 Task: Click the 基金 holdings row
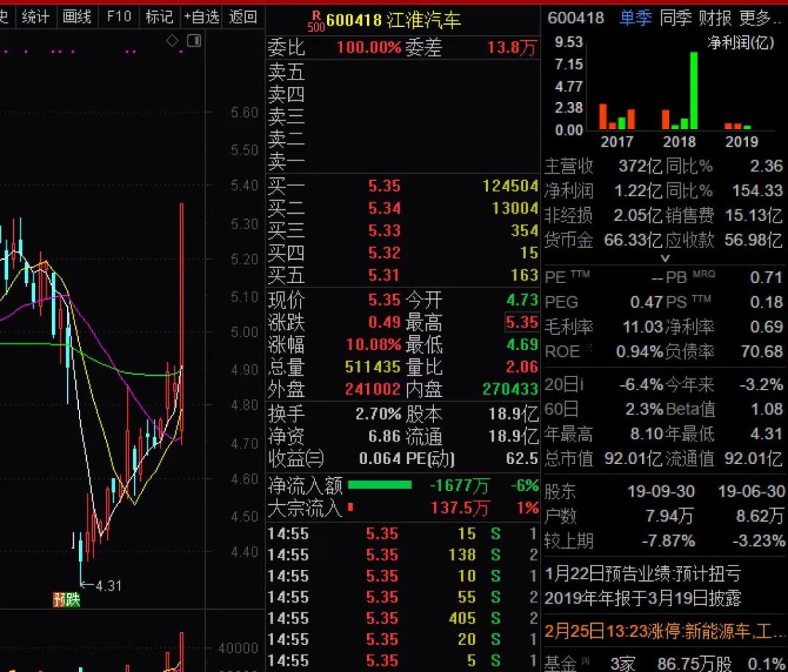665,663
